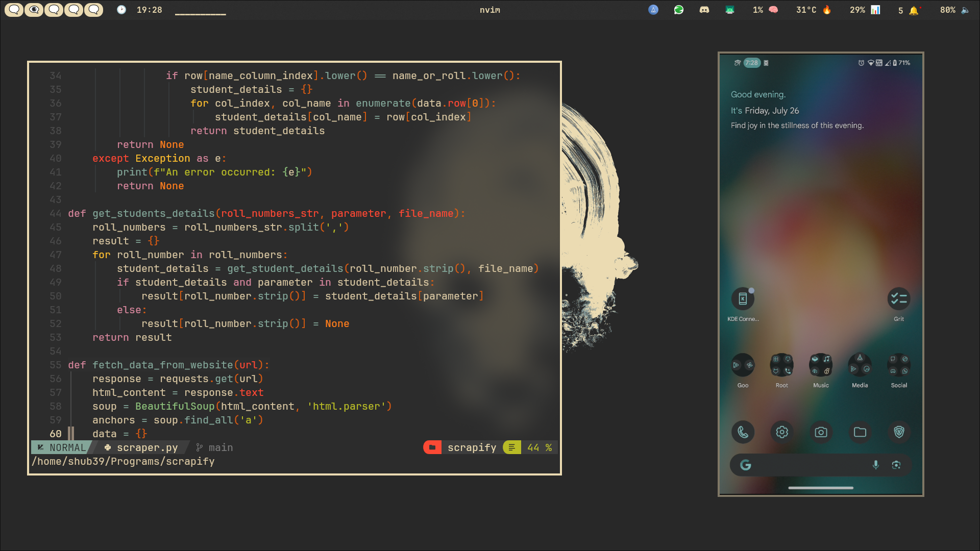980x551 pixels.
Task: Open phone Settings gear icon
Action: point(782,432)
